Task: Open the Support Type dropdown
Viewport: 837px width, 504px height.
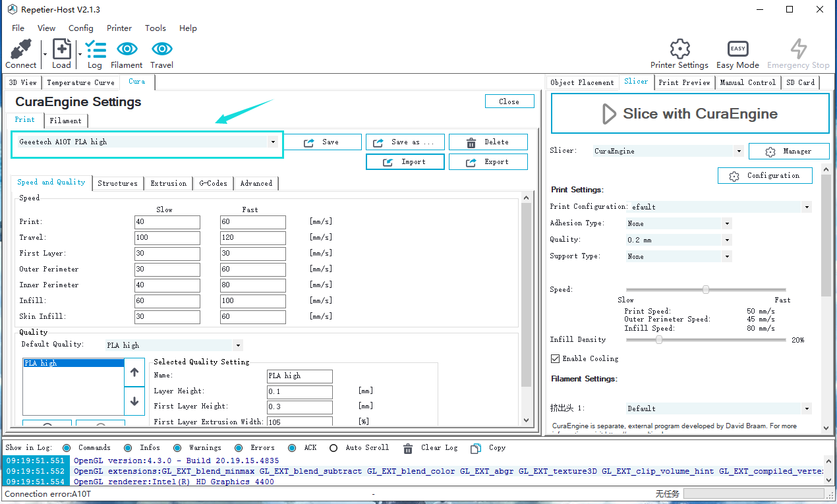Action: pyautogui.click(x=727, y=256)
